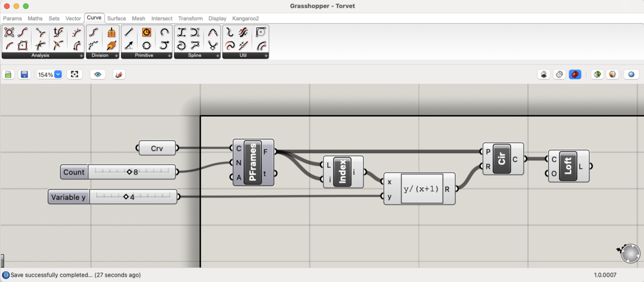This screenshot has width=644, height=282.
Task: Expand the Intersect menu dropdown
Action: coord(161,18)
